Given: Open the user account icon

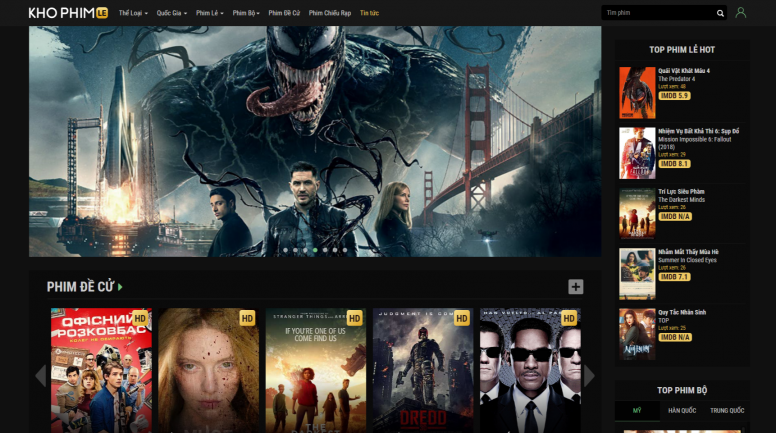Looking at the screenshot, I should pos(741,13).
